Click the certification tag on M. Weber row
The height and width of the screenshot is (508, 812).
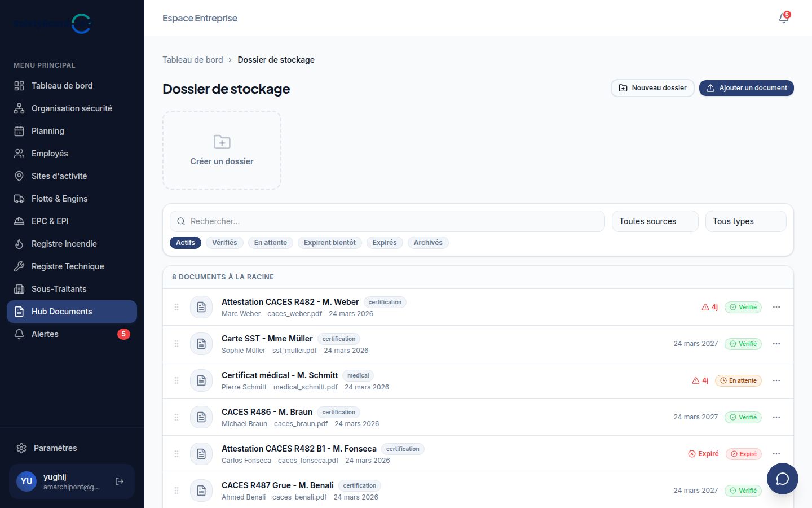[385, 302]
